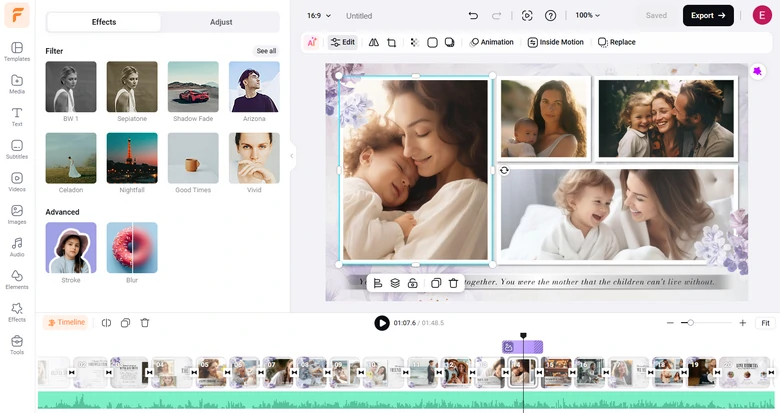Delete the scene with timeline trash icon
This screenshot has width=780, height=413.
point(145,323)
